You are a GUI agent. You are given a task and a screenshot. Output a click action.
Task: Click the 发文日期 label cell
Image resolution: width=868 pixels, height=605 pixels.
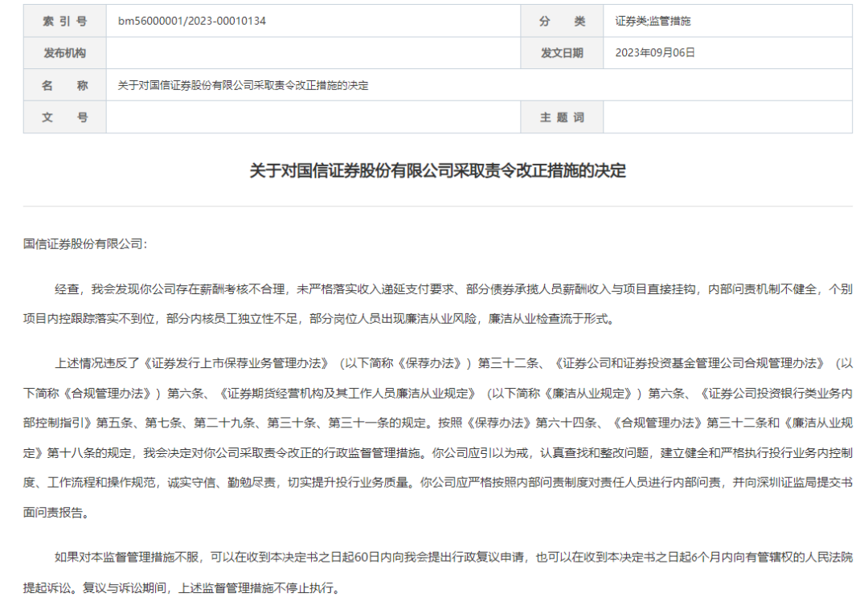click(x=562, y=53)
